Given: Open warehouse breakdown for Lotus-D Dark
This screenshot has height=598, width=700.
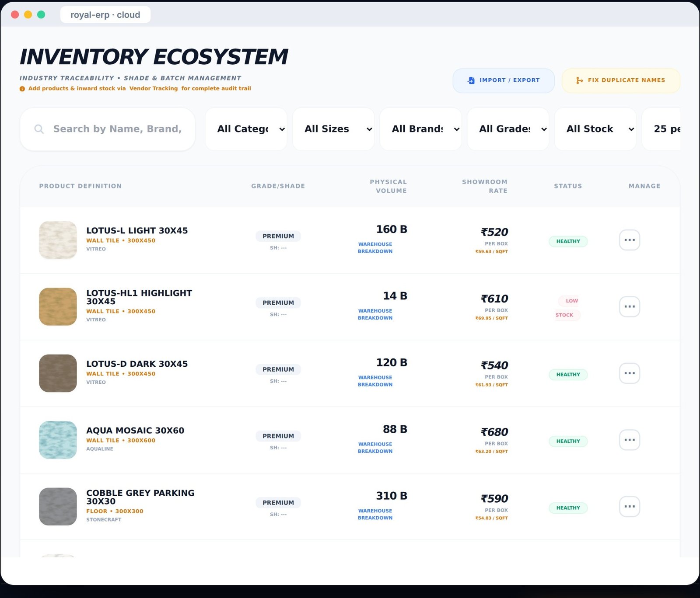Looking at the screenshot, I should coord(375,381).
